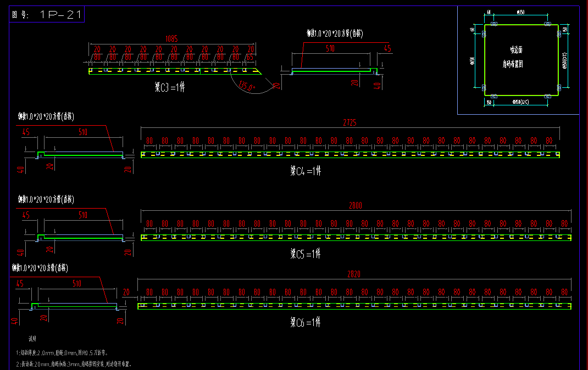The image size is (588, 370).
Task: Select the 1085 overall dimension above beam C3
Action: point(171,39)
